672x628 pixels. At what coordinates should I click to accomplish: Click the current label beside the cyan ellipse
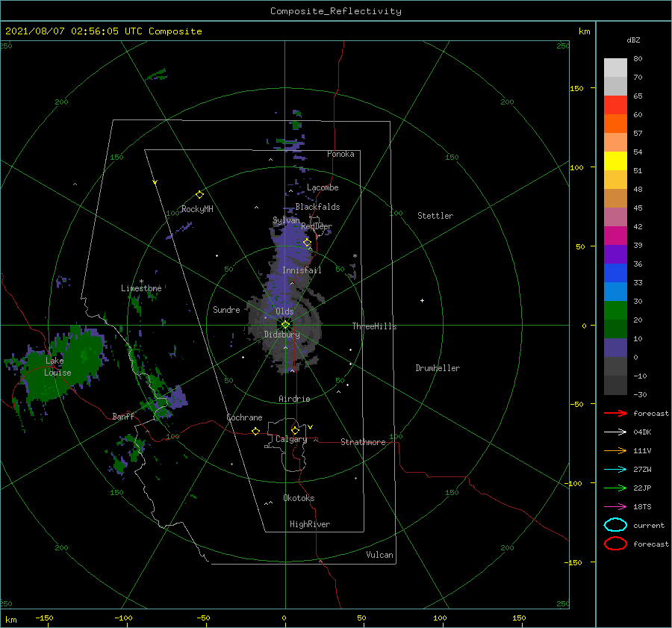point(649,525)
